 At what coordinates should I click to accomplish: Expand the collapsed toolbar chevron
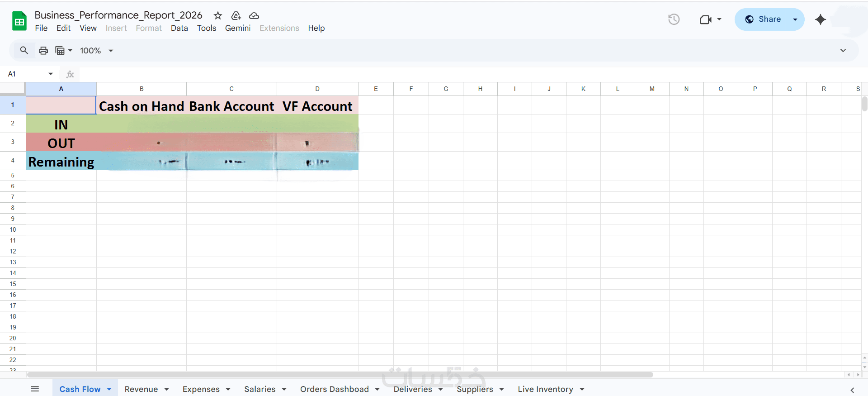click(843, 50)
